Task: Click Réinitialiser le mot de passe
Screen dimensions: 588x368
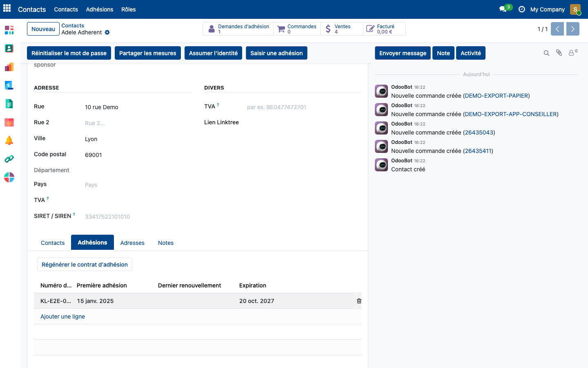Action: [69, 53]
